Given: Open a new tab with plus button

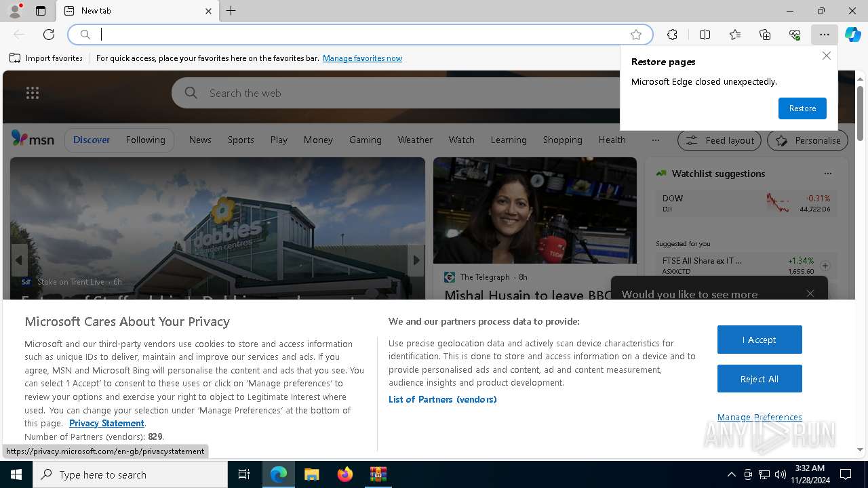Looking at the screenshot, I should tap(231, 11).
